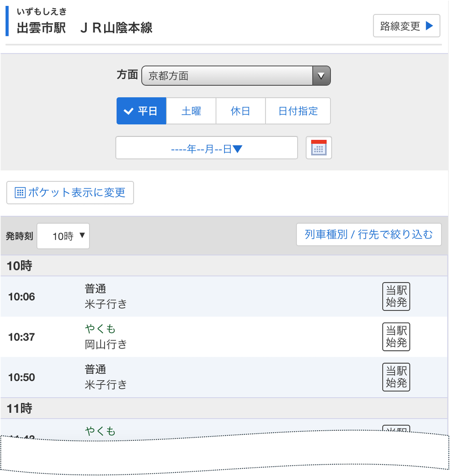The image size is (450, 476).
Task: Switch to the 休日 holiday schedule
Action: (240, 111)
